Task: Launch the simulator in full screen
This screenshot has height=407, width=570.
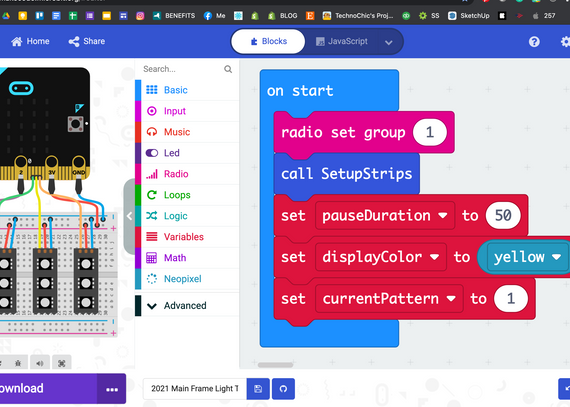Action: [x=61, y=363]
